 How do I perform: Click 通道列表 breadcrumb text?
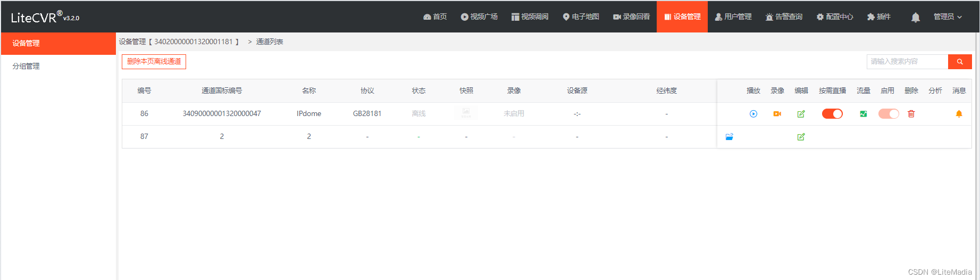pyautogui.click(x=270, y=42)
